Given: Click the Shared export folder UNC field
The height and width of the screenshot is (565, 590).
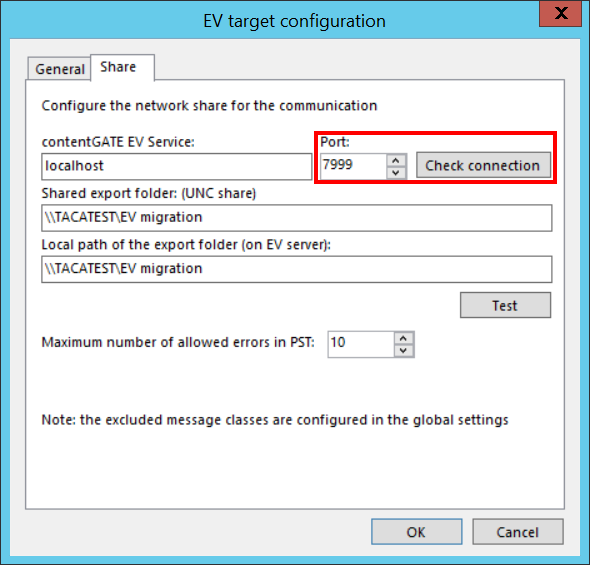Looking at the screenshot, I should [297, 218].
